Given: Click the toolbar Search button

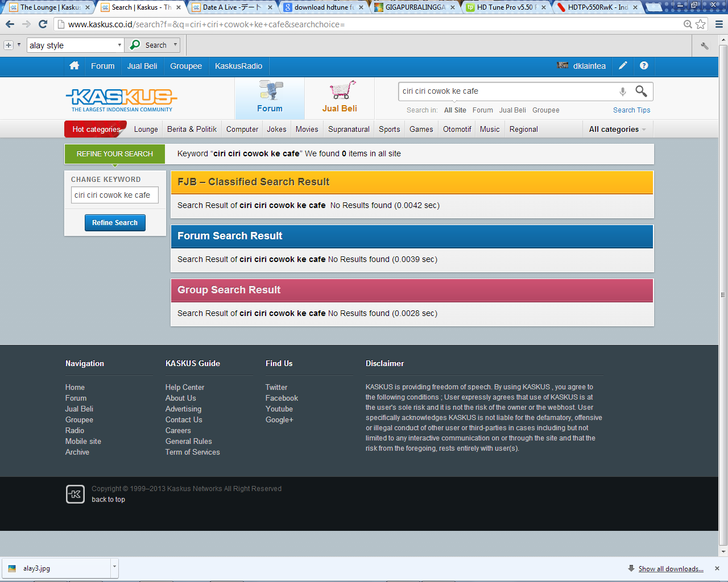Looking at the screenshot, I should point(149,45).
